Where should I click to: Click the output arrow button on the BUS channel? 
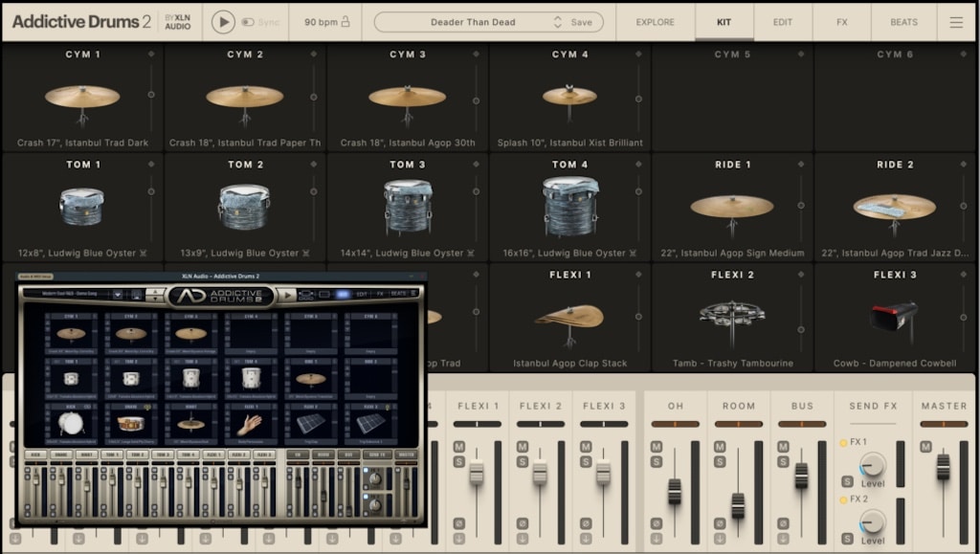[783, 539]
